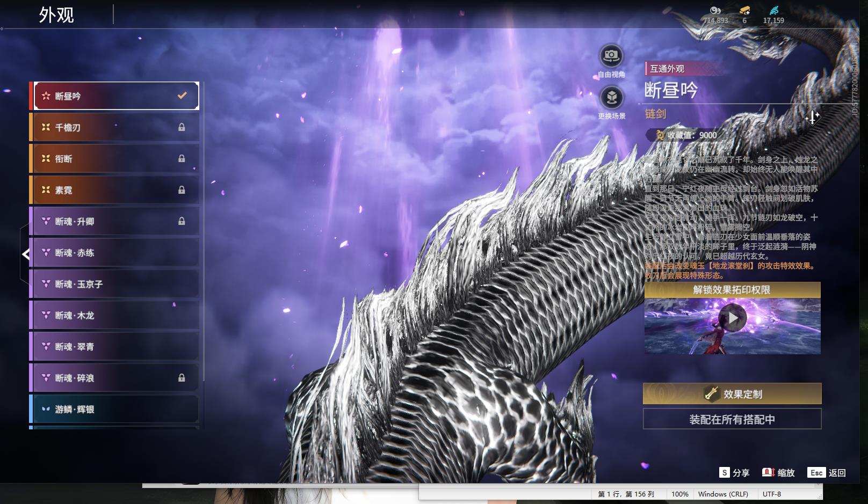Click the purple icon beside 断魂·玉京子

[46, 284]
